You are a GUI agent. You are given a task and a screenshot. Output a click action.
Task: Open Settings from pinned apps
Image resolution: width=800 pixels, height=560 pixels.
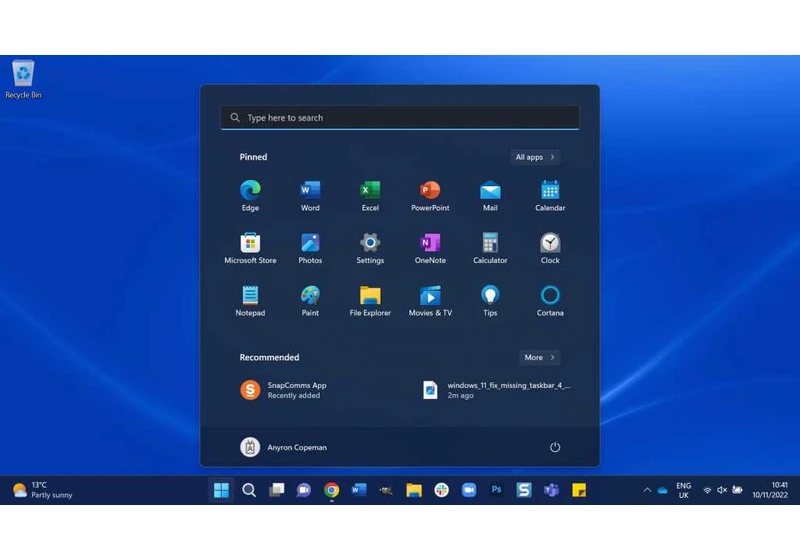coord(370,248)
